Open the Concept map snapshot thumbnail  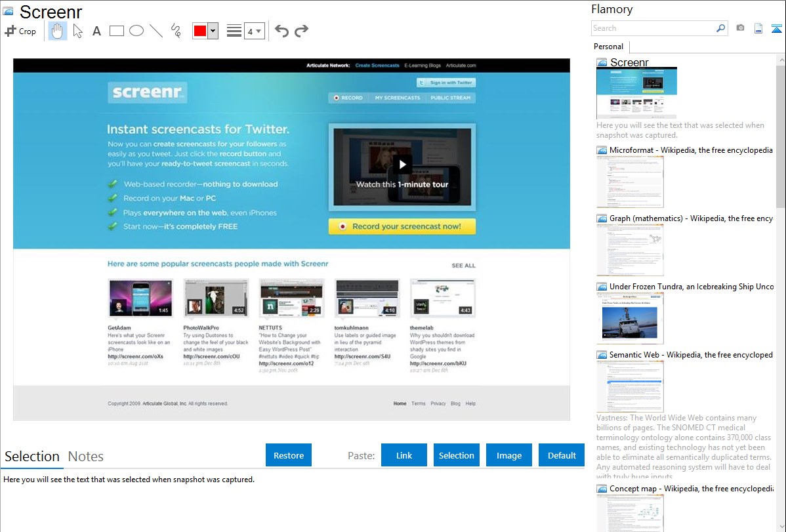[x=630, y=512]
